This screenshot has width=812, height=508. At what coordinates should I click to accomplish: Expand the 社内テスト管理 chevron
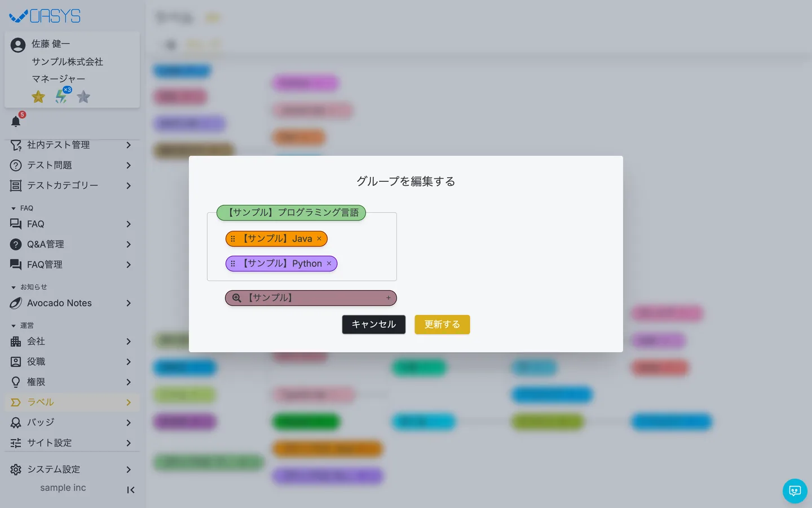pyautogui.click(x=129, y=145)
